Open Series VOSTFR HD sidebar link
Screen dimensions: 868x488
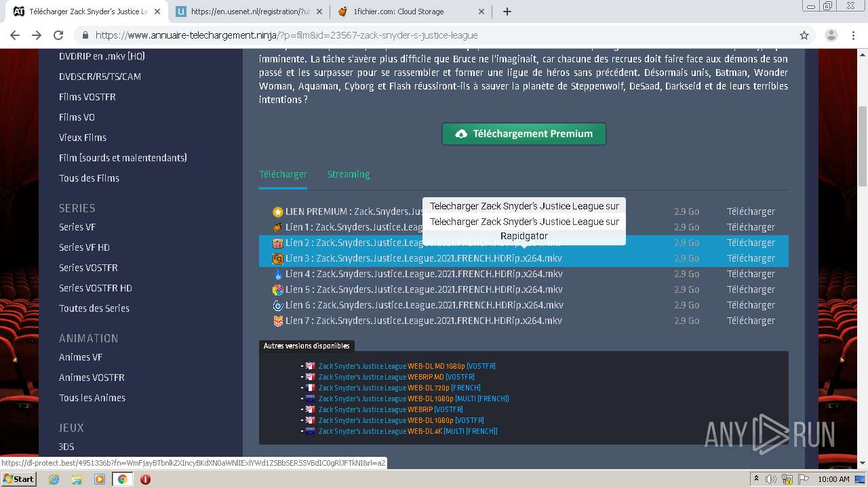[96, 288]
